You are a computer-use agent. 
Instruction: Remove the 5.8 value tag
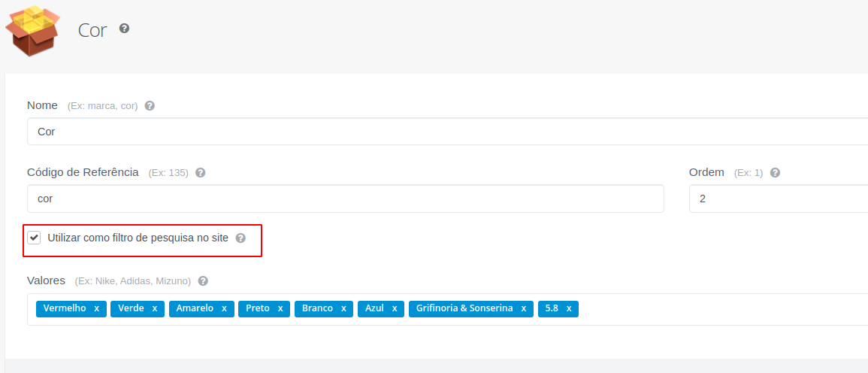point(568,309)
